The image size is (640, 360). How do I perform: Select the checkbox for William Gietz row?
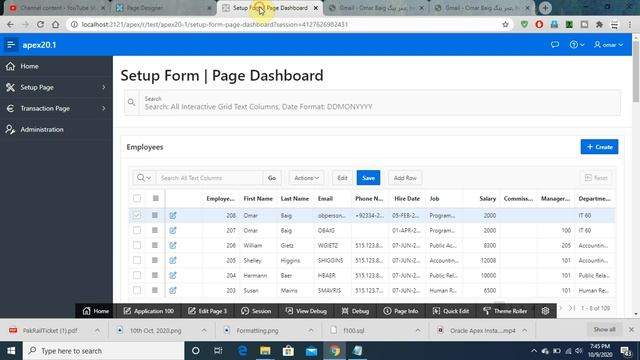click(137, 245)
